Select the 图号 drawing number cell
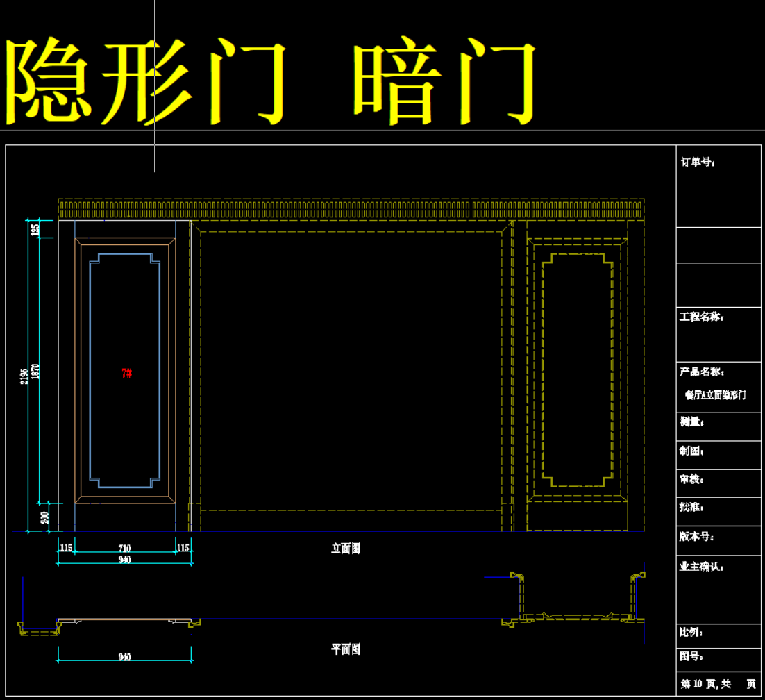Image resolution: width=765 pixels, height=700 pixels. [x=691, y=656]
